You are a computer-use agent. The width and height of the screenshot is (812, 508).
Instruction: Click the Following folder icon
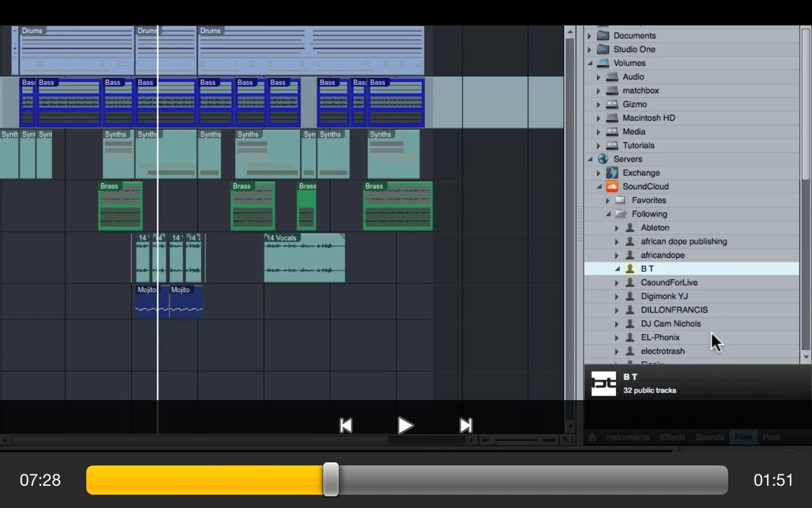[621, 214]
